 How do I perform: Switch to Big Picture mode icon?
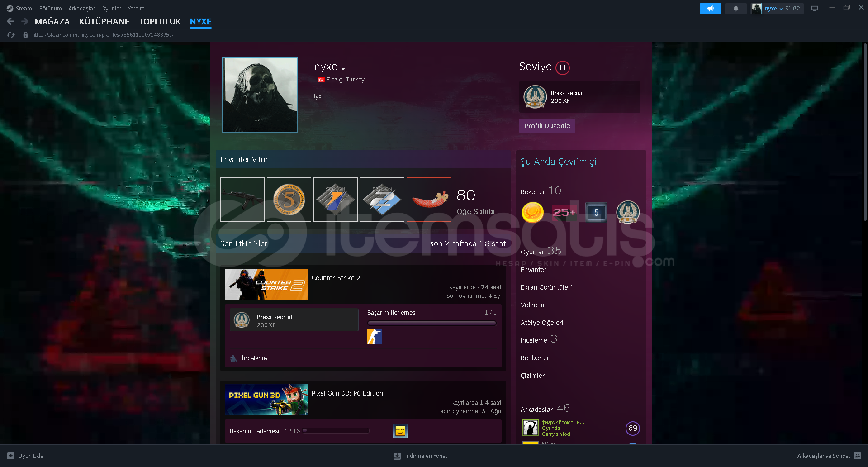click(815, 9)
